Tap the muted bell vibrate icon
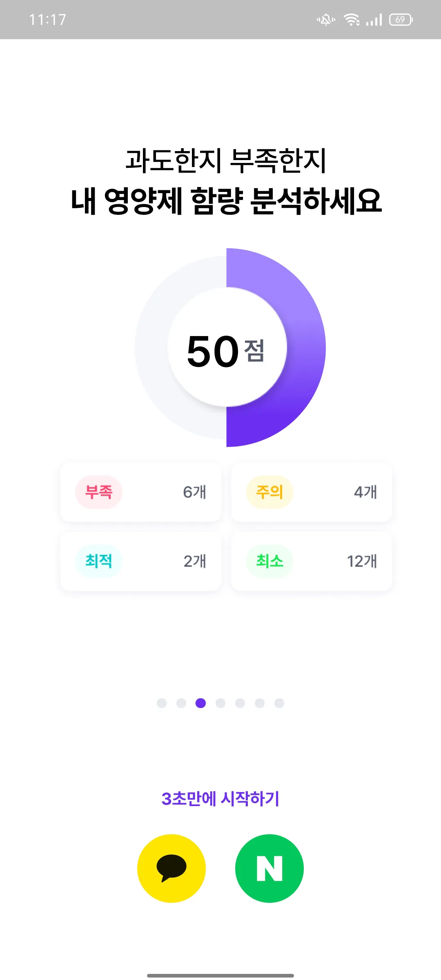Image resolution: width=441 pixels, height=980 pixels. 326,19
